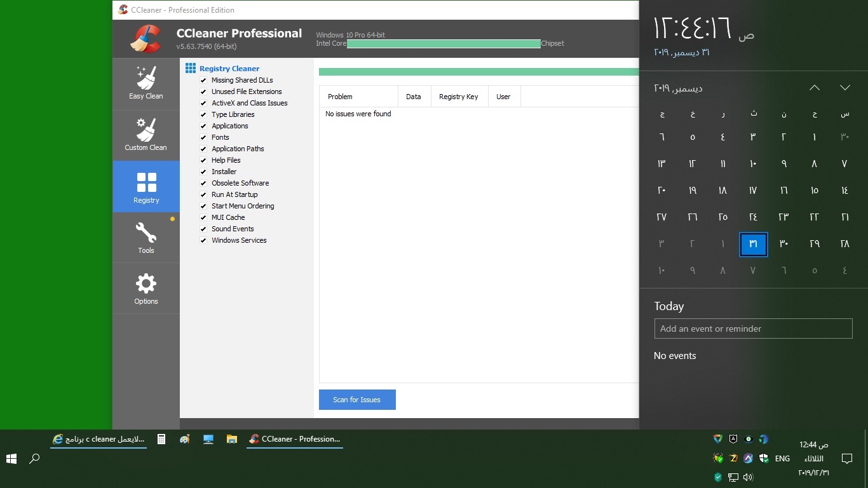This screenshot has width=868, height=488.
Task: Open the Custom Clean section
Action: (146, 135)
